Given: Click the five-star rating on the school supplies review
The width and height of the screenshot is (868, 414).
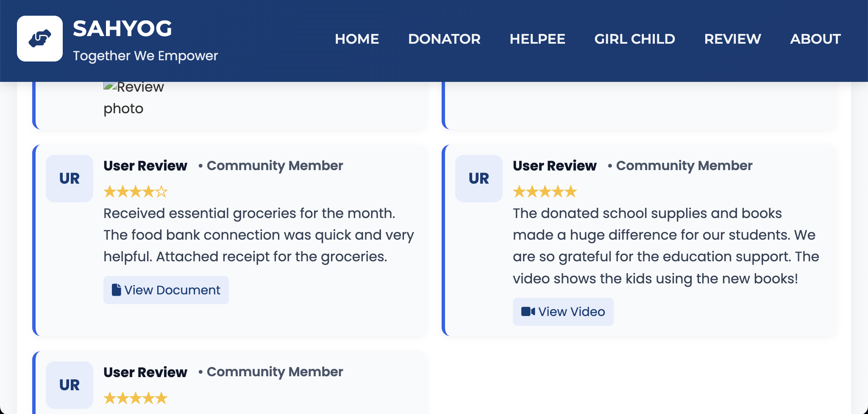Looking at the screenshot, I should click(x=545, y=192).
